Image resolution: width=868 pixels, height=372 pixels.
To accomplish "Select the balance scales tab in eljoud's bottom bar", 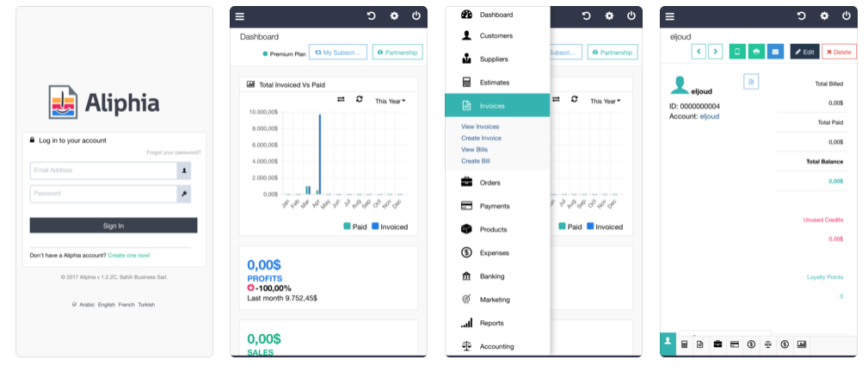I will coord(768,344).
